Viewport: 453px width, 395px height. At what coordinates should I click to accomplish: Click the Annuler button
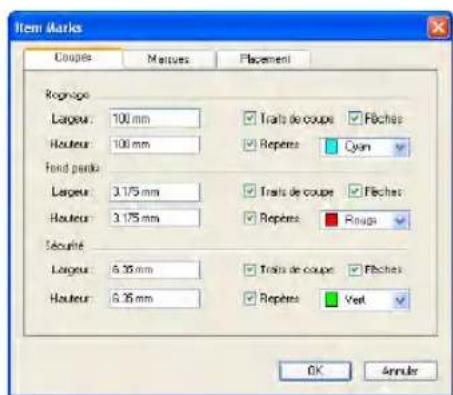400,371
